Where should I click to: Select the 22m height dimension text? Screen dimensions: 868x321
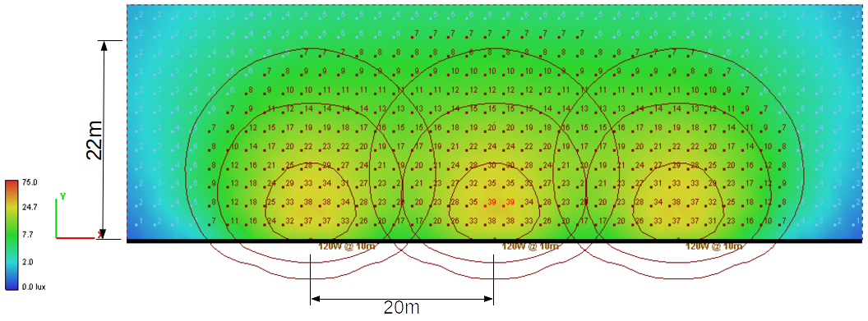pyautogui.click(x=95, y=141)
